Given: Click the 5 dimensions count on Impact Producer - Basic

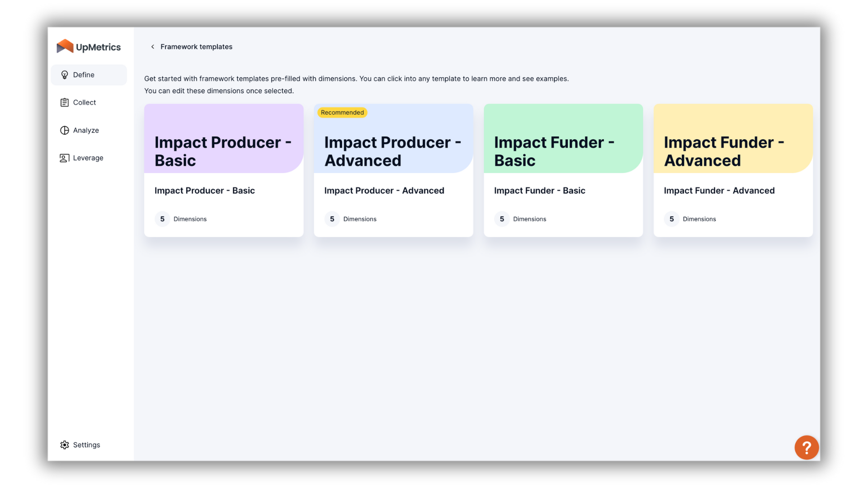Looking at the screenshot, I should 162,219.
